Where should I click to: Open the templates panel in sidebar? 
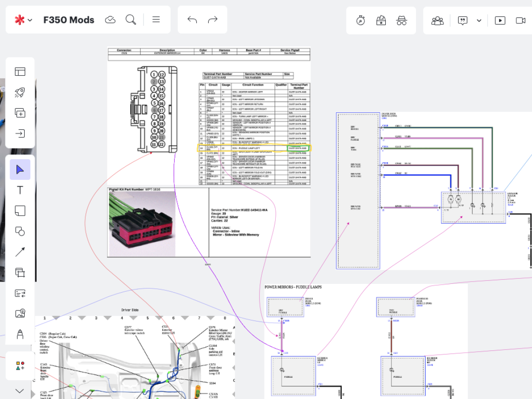click(x=20, y=72)
